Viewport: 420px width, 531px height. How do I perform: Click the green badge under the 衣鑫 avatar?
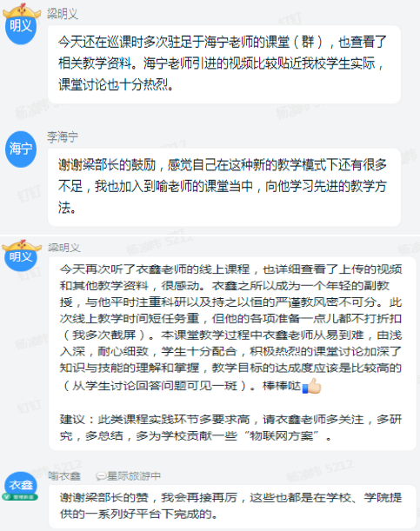[x=20, y=497]
